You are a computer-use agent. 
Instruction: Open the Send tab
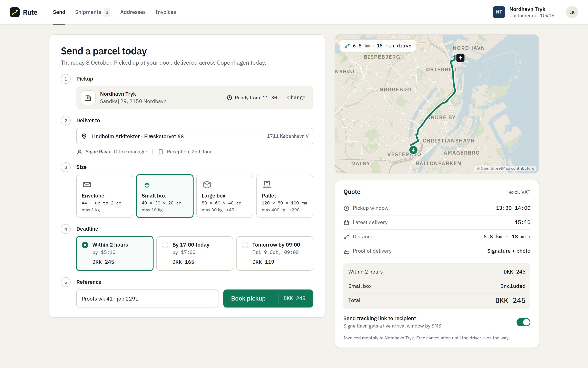click(59, 12)
